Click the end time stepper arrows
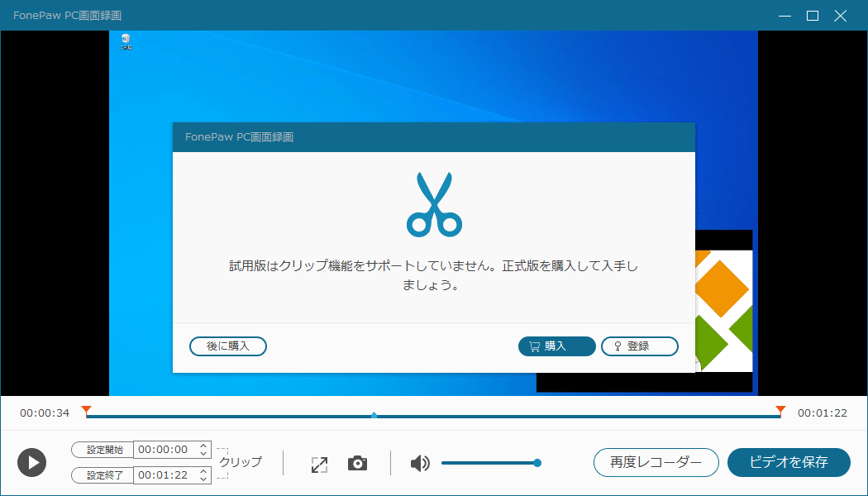868x496 pixels. tap(204, 475)
